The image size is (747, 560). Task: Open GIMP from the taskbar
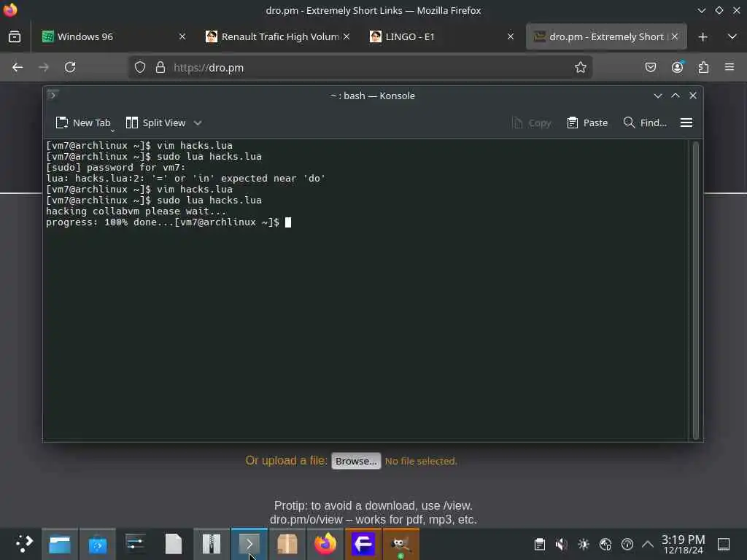coord(401,544)
